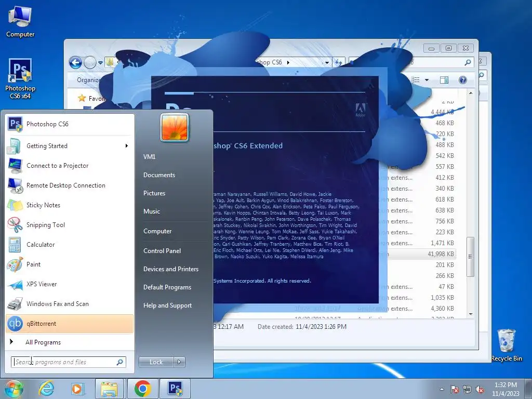Open Explorer Help button

click(463, 79)
